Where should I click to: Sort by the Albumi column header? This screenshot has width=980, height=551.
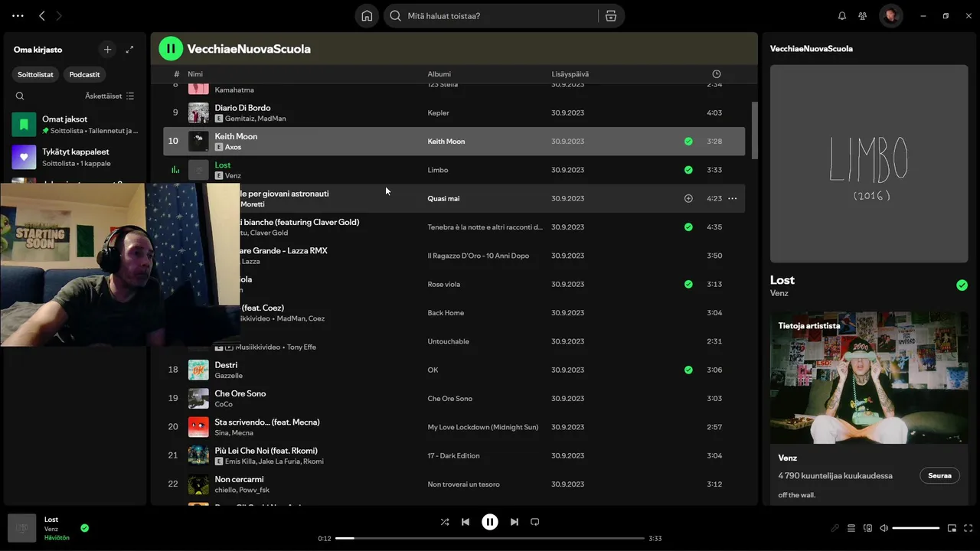(439, 74)
